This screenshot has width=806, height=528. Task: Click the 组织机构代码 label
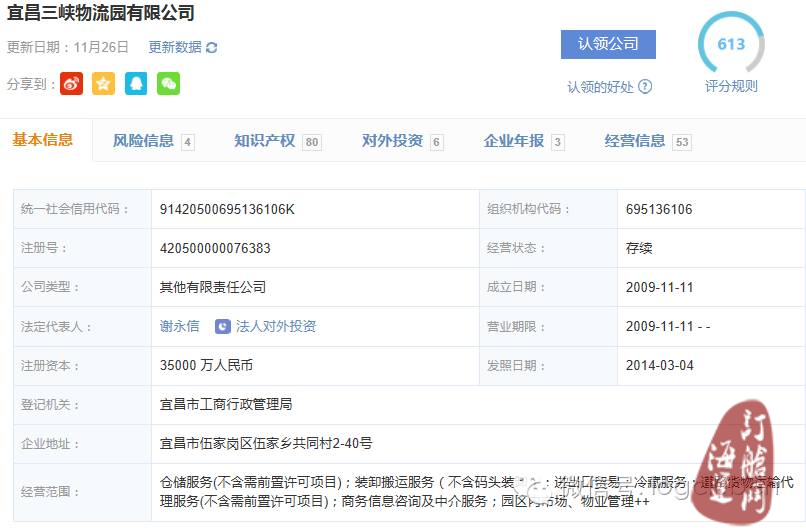[528, 209]
